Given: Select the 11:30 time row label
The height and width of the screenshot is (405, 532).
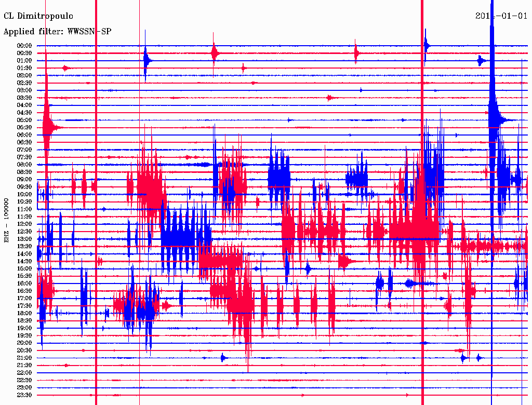Looking at the screenshot, I should coord(24,217).
